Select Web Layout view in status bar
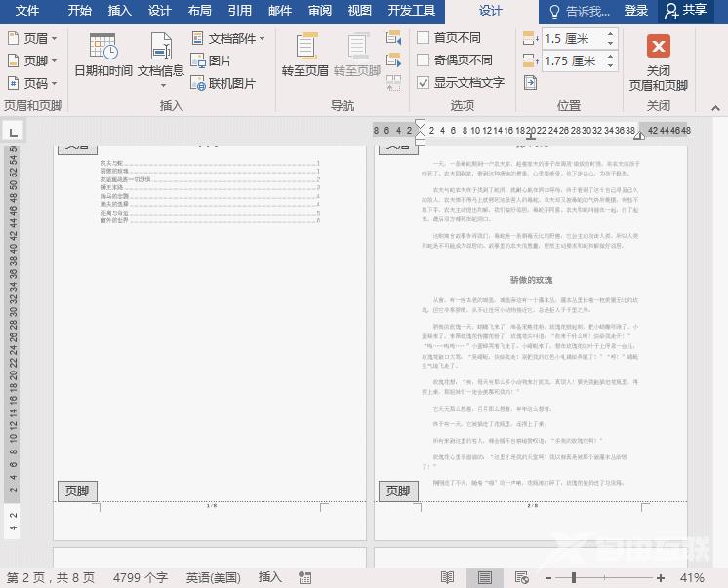Image resolution: width=728 pixels, height=588 pixels. coord(522,578)
